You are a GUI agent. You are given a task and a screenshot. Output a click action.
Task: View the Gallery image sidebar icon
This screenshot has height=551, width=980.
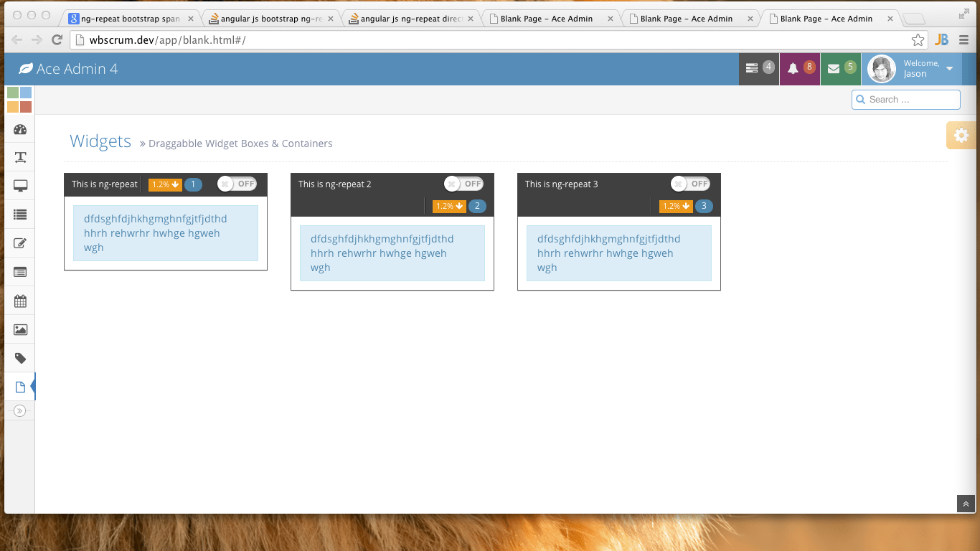point(19,329)
